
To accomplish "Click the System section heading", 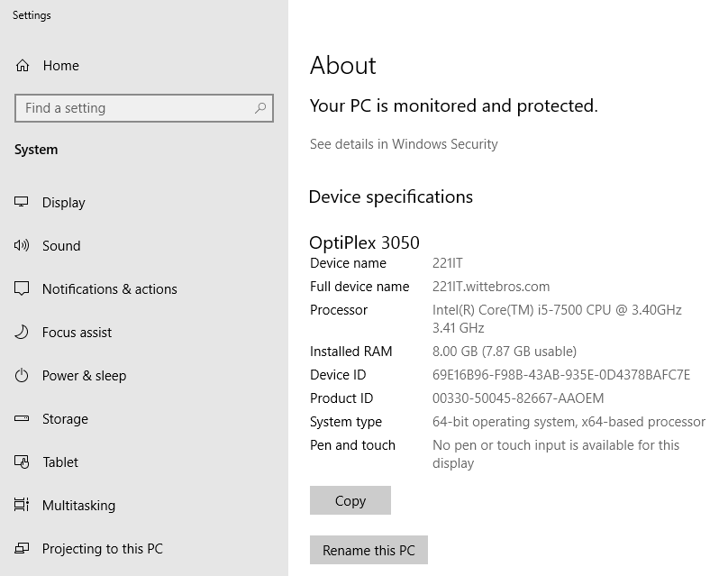I will [x=36, y=150].
